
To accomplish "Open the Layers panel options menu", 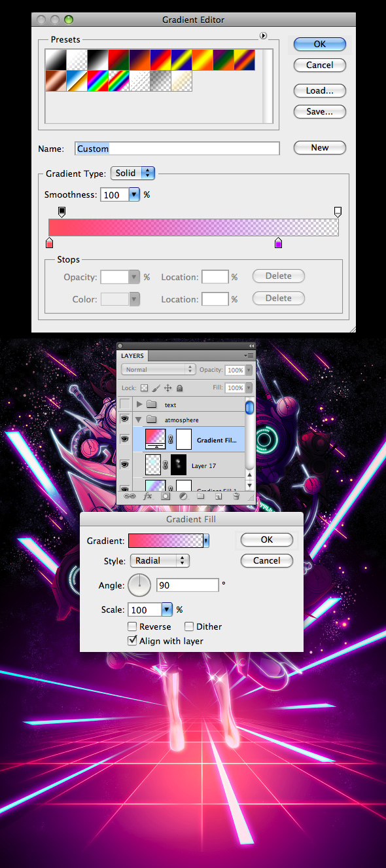I will (x=249, y=355).
